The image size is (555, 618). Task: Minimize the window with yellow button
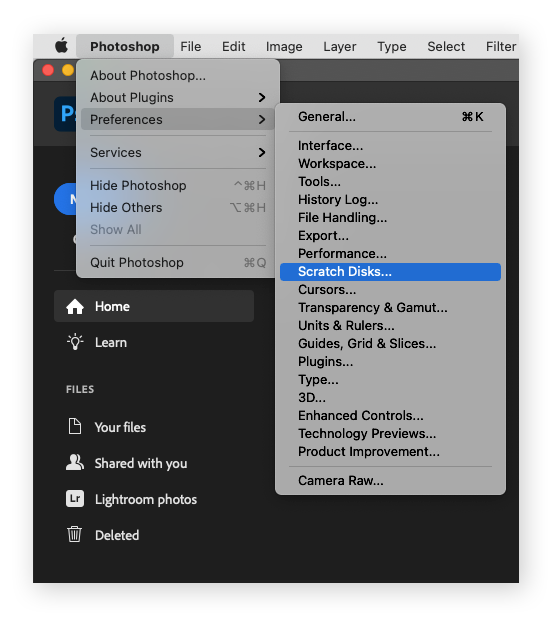tap(67, 70)
